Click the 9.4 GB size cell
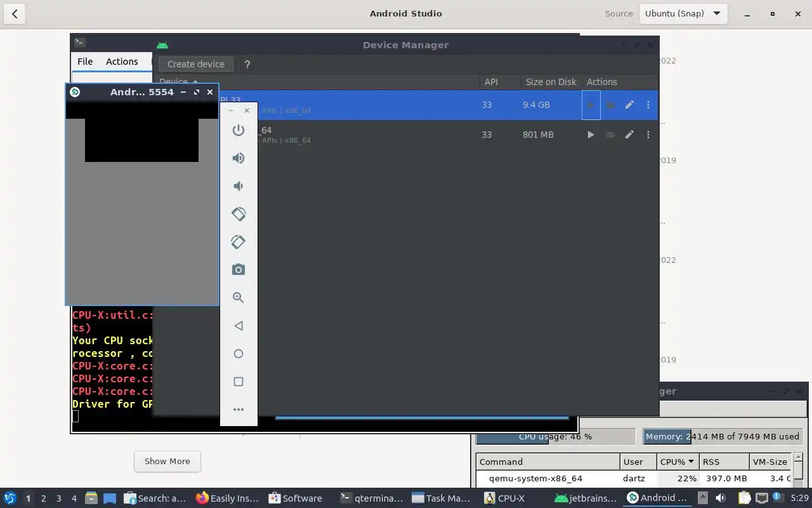Image resolution: width=812 pixels, height=508 pixels. click(x=536, y=105)
